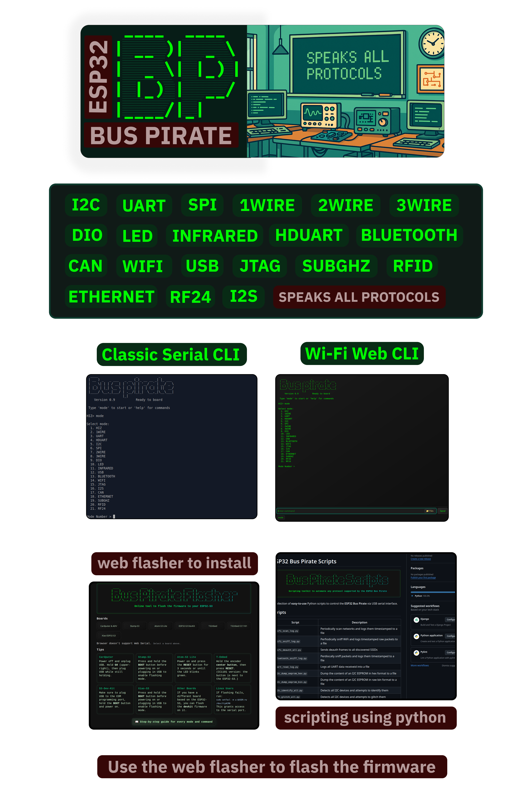This screenshot has width=532, height=804.
Task: Click the Django workflow icon
Action: click(416, 620)
